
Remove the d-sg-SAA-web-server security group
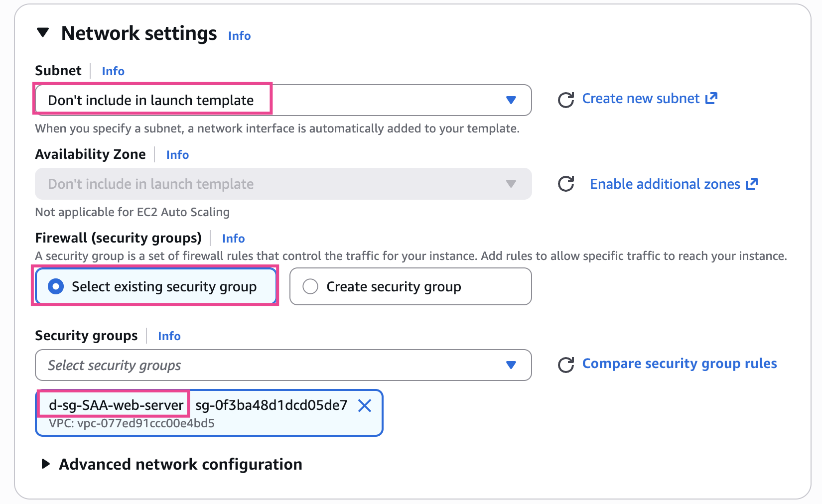[365, 406]
